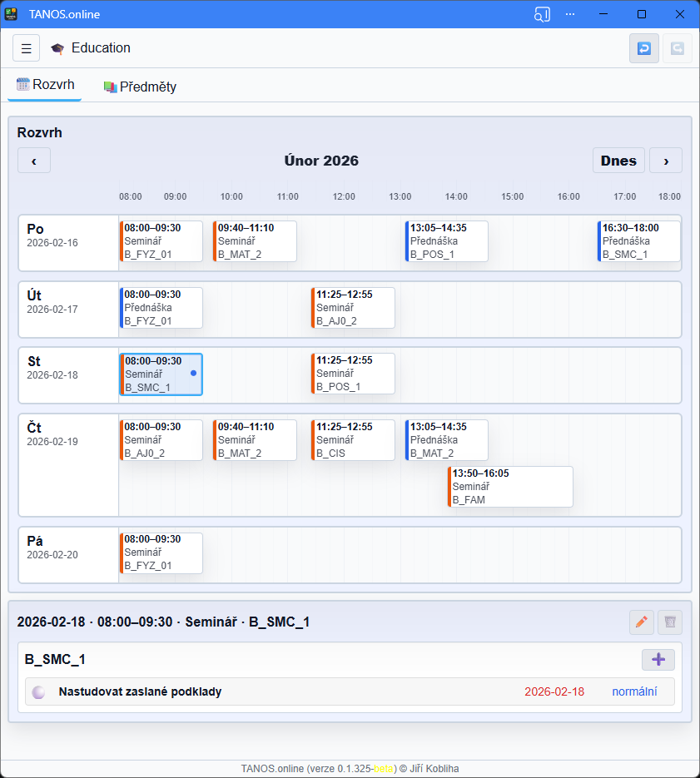Select Monday 16:30 B_SMC_1 lecture
The image size is (700, 778).
coord(638,241)
